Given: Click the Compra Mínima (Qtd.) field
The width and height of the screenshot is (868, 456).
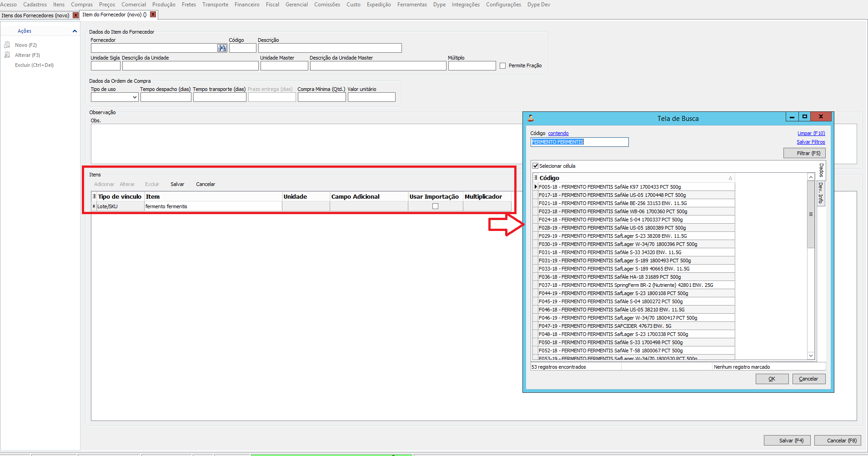Looking at the screenshot, I should point(322,97).
